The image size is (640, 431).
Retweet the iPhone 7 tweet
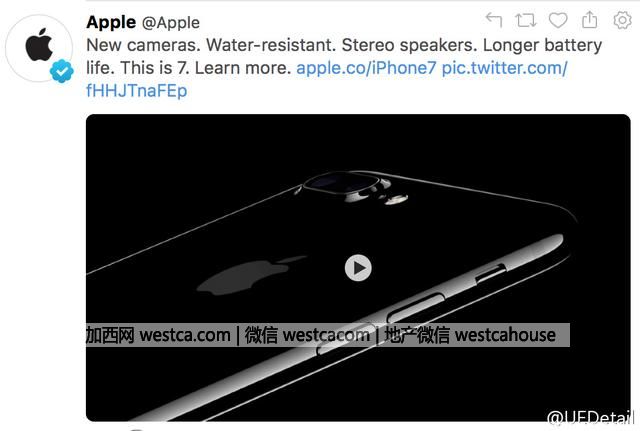(x=526, y=20)
